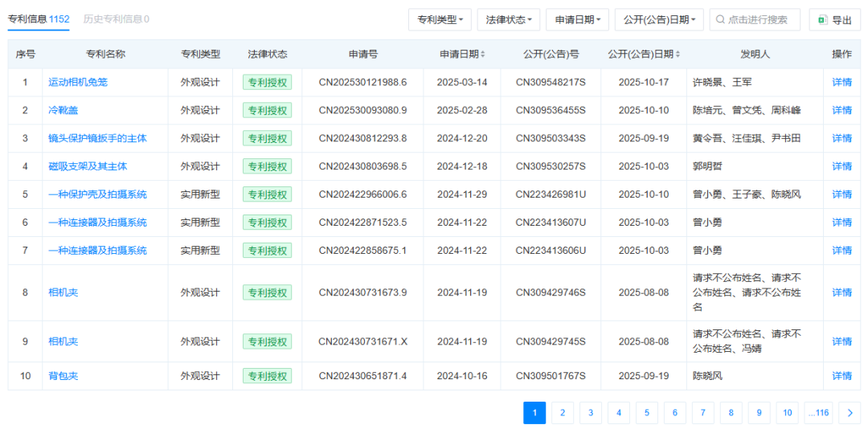This screenshot has width=868, height=429.
Task: Switch to 专利信息 tab
Action: point(38,19)
